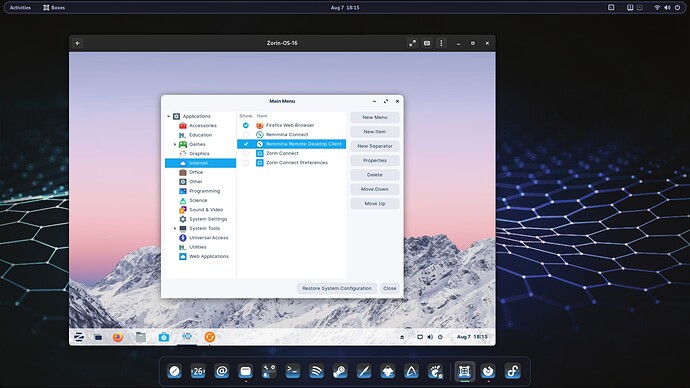Enable the Zorin Connect show checkbox
690x388 pixels.
pyautogui.click(x=246, y=154)
